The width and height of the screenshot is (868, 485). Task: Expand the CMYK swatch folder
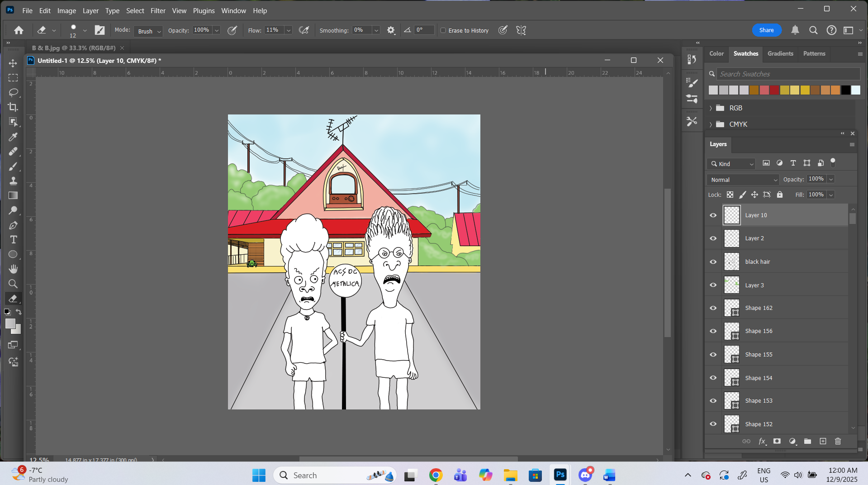tap(711, 124)
